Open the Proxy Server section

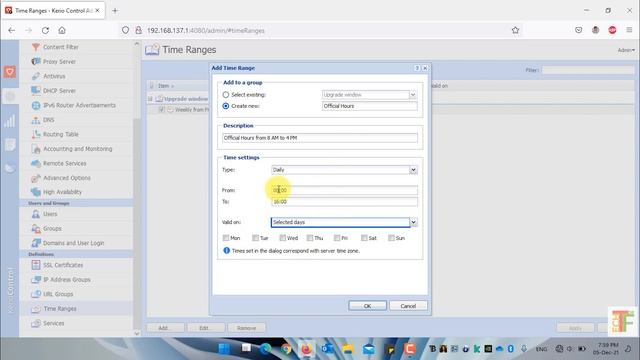pos(59,62)
